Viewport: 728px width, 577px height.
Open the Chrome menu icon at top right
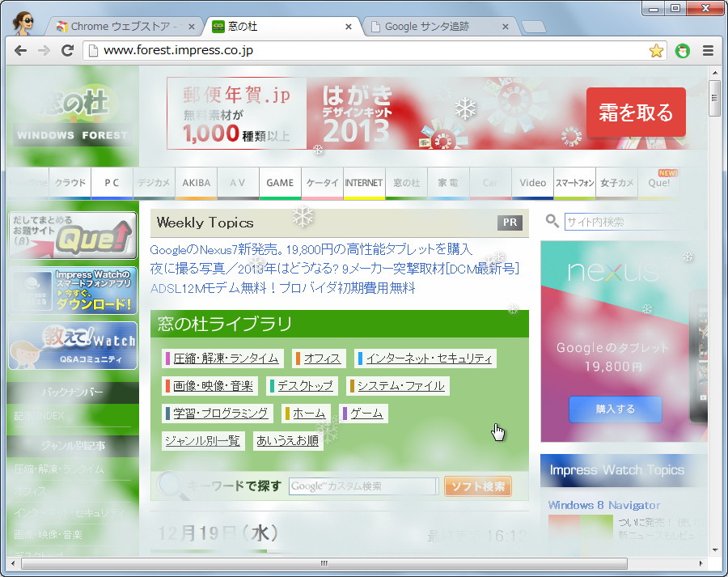coord(706,49)
